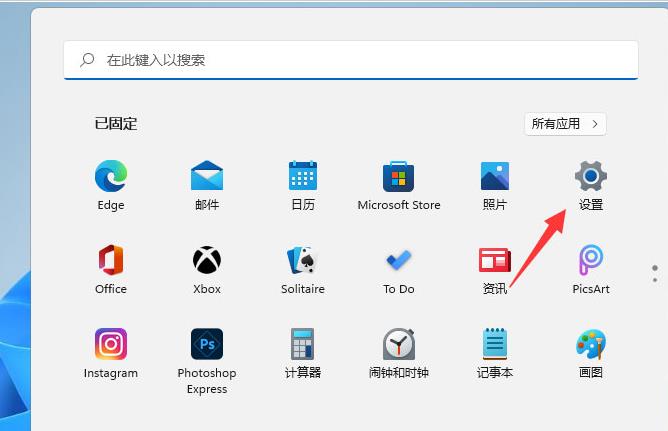Launch PicsArt
The width and height of the screenshot is (668, 431).
590,269
